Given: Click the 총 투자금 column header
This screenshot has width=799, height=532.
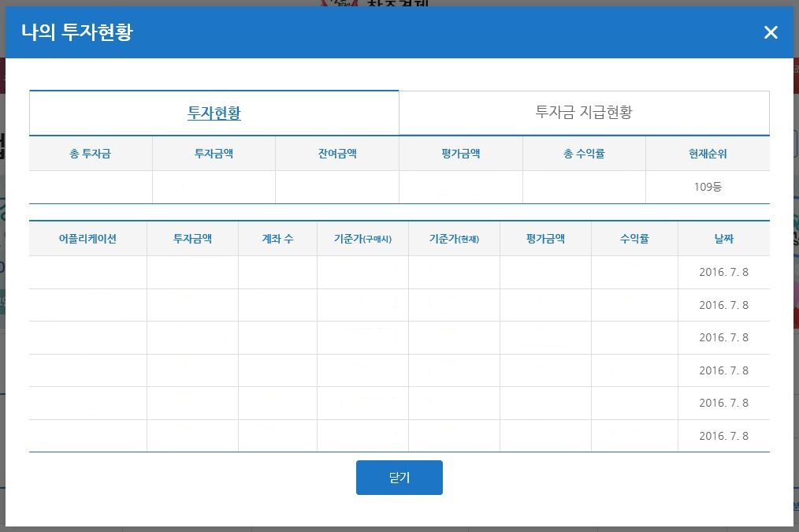Looking at the screenshot, I should [91, 154].
